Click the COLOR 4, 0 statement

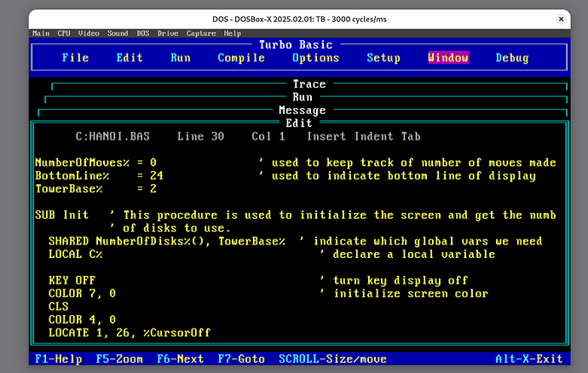[82, 319]
